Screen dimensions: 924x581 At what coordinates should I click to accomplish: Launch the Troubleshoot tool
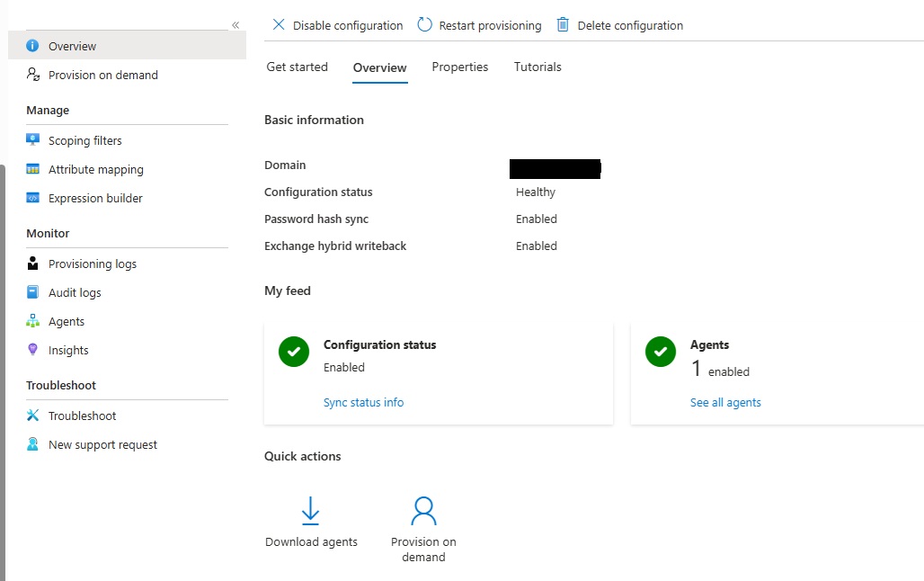coord(80,416)
